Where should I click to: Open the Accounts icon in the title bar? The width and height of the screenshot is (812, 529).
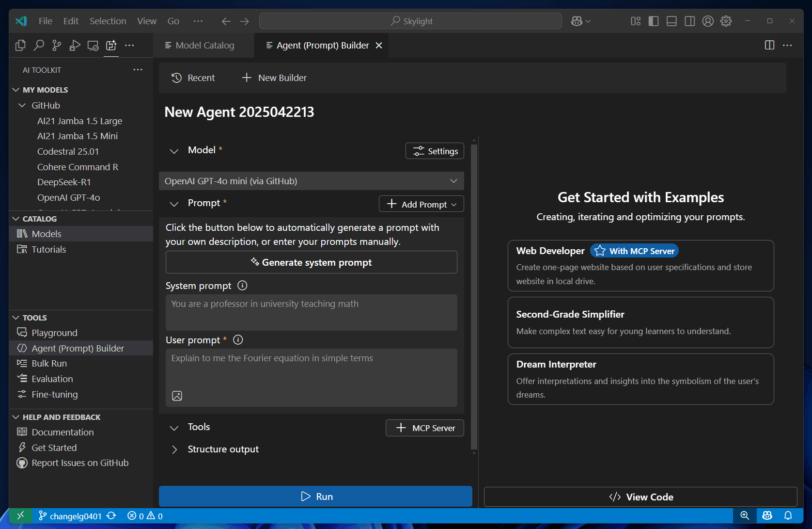(x=708, y=21)
